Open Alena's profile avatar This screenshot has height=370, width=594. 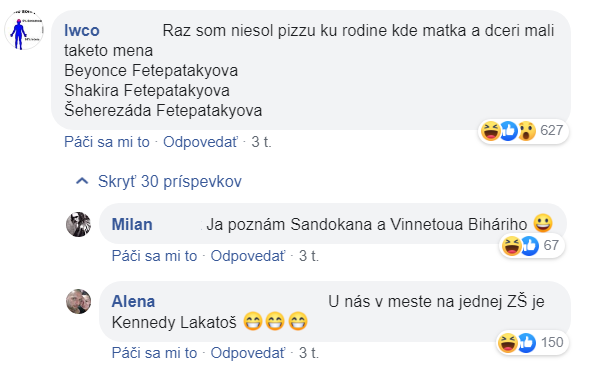(x=78, y=301)
